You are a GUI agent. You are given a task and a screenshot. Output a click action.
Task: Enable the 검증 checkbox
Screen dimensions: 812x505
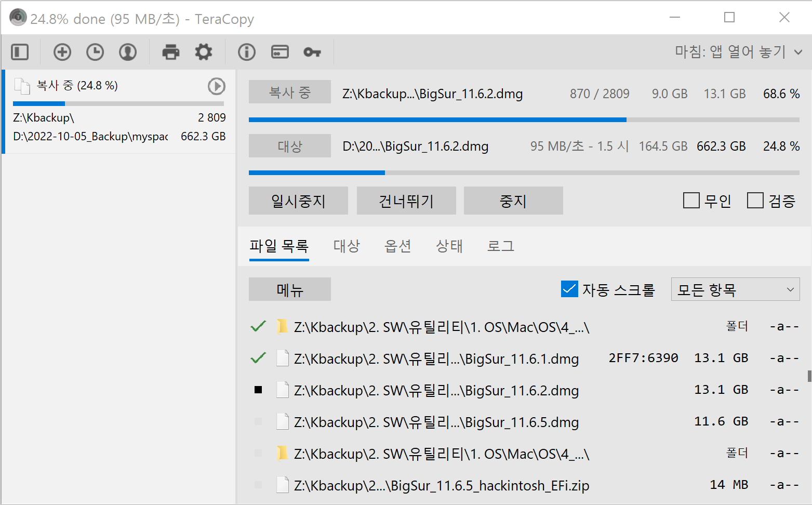tap(755, 201)
